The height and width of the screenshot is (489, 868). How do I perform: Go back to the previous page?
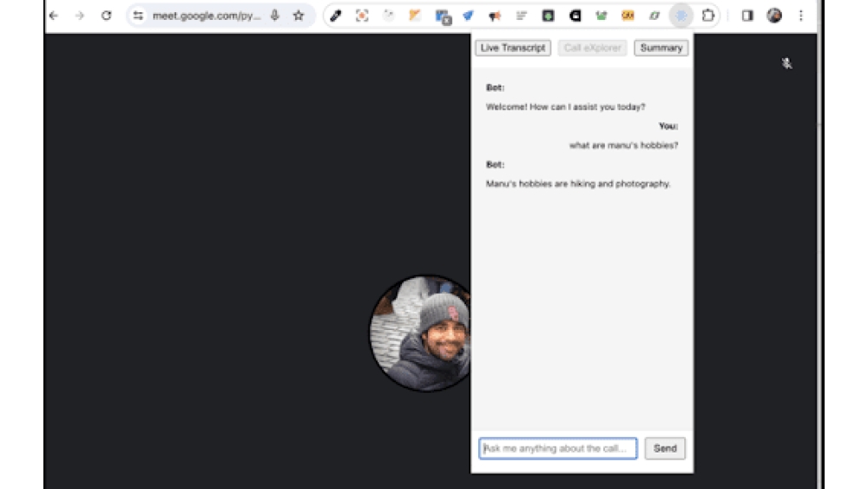coord(54,16)
